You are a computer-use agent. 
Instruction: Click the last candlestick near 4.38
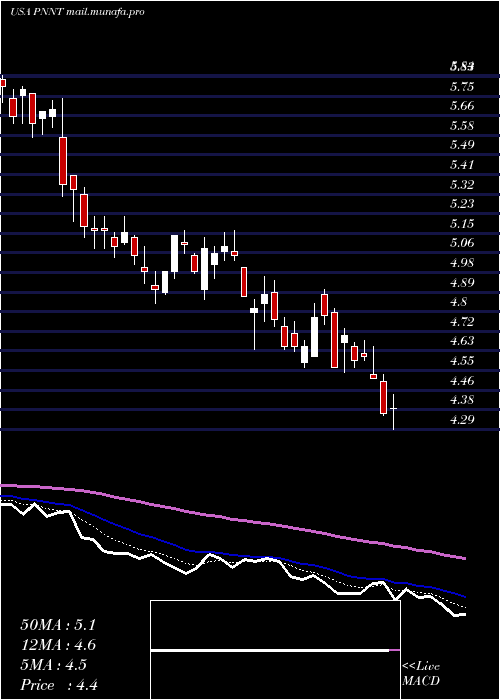click(x=393, y=412)
